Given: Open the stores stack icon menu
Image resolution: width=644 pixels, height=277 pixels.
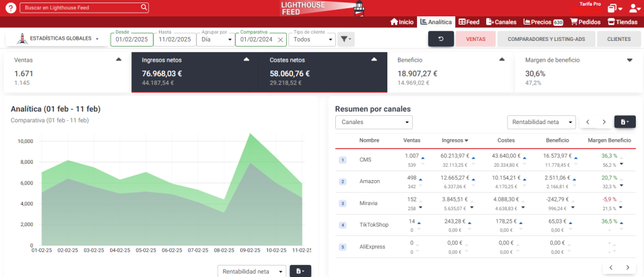Looking at the screenshot, I should point(614,8).
